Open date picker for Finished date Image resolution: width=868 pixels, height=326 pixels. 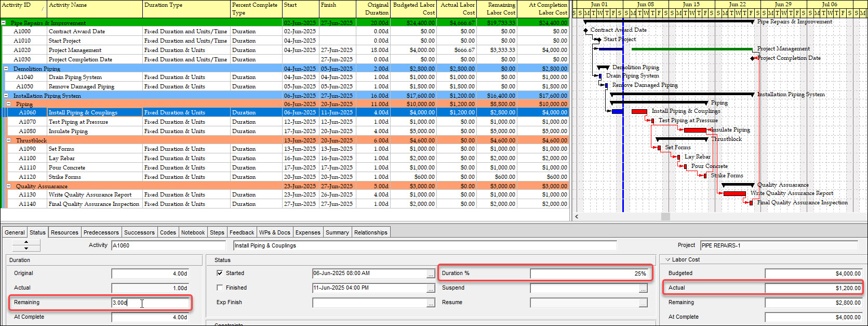click(x=431, y=288)
